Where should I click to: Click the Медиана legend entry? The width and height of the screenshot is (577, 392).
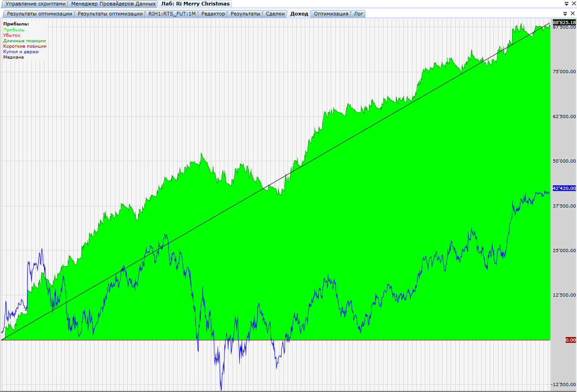(x=13, y=57)
